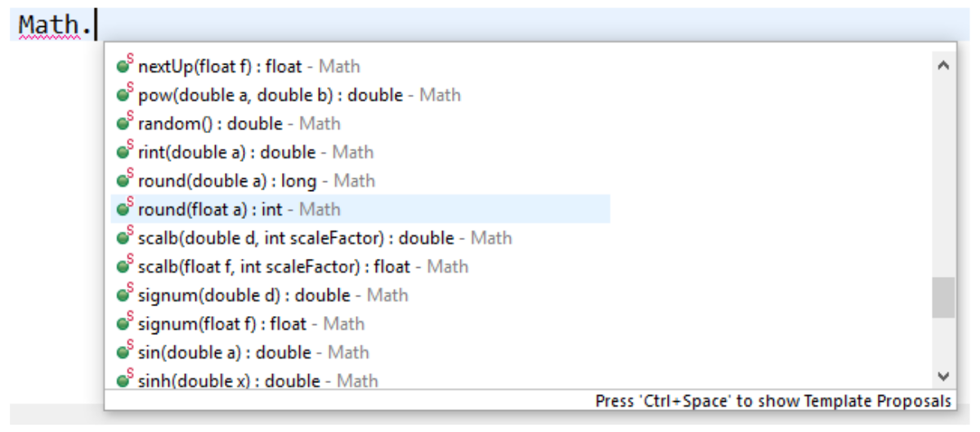Viewport: 980px width, 432px height.
Task: Click the icon next to rint(double a)
Action: coord(124,153)
